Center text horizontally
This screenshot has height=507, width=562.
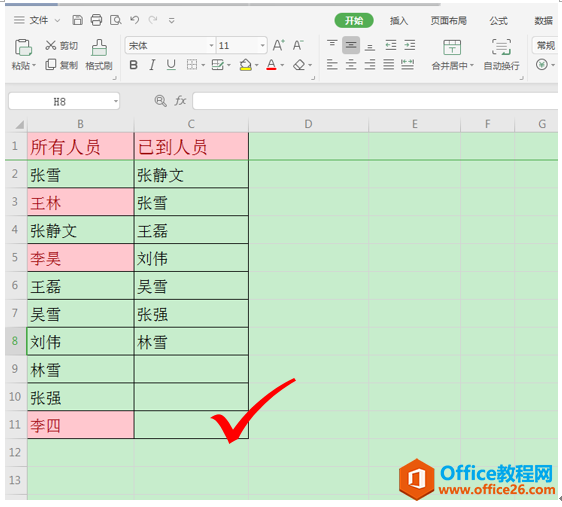[x=351, y=65]
